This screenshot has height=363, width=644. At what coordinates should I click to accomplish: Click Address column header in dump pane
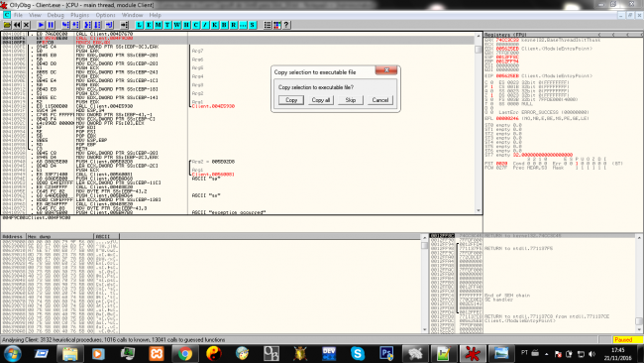click(x=13, y=236)
